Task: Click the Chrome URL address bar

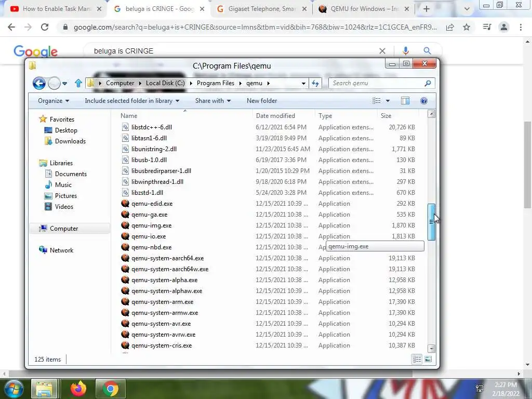Action: (x=255, y=27)
